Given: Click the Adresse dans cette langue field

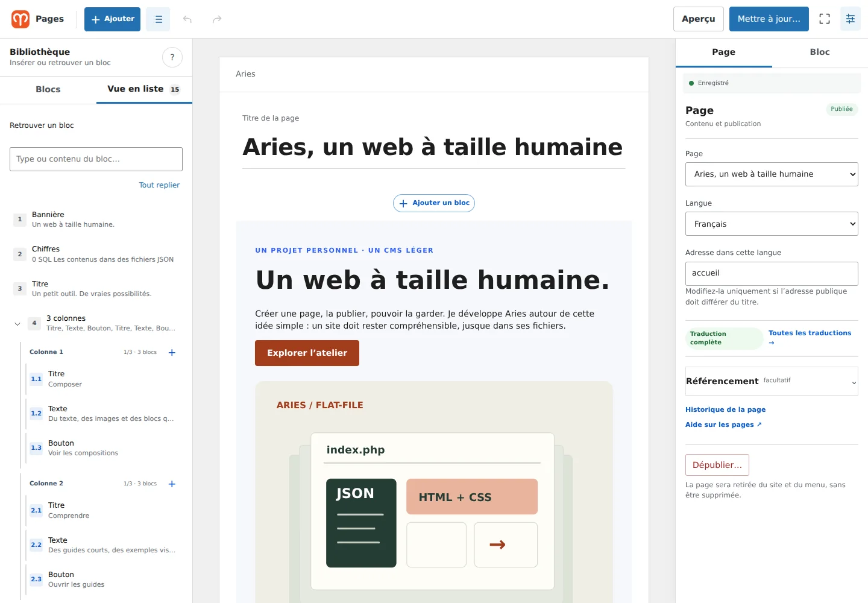Looking at the screenshot, I should click(x=772, y=274).
